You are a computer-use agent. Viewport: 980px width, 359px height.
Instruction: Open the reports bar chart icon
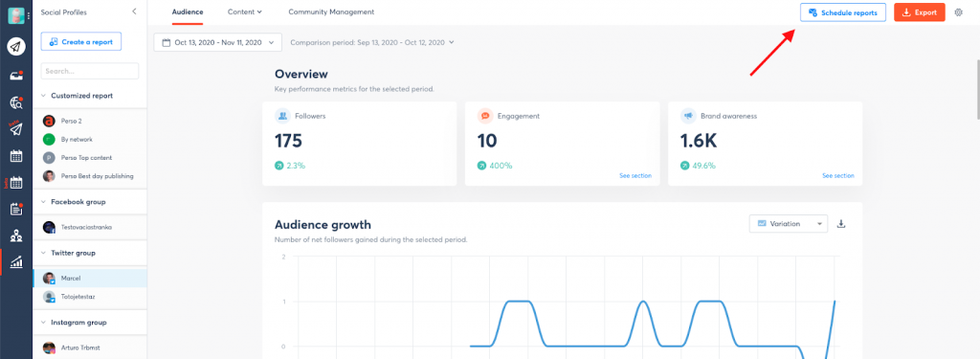click(x=16, y=262)
